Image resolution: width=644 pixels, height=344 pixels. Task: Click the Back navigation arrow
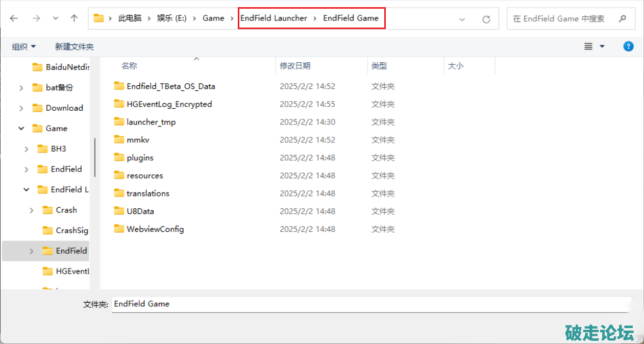pyautogui.click(x=14, y=18)
